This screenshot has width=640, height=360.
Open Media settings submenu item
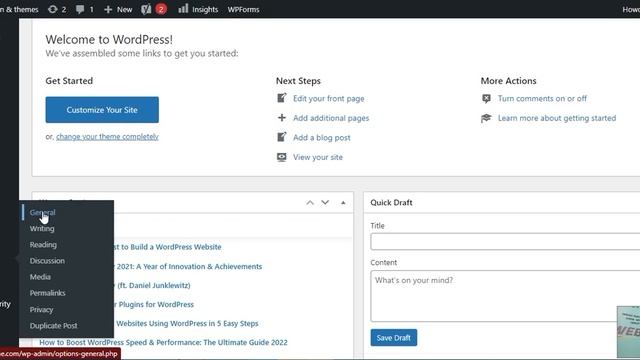[40, 277]
